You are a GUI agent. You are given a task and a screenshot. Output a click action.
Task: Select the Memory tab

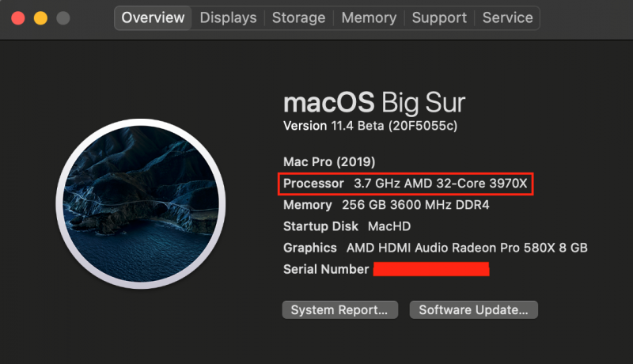click(369, 17)
